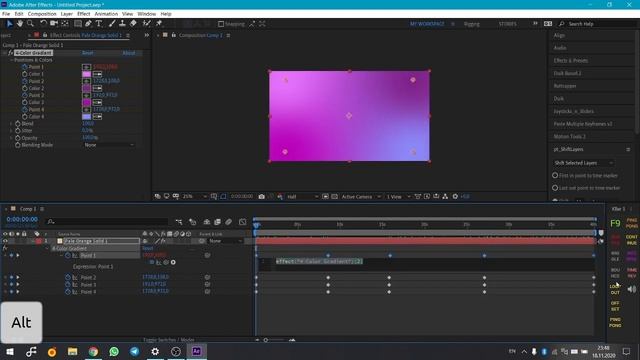Open the Align panel
640x360 pixels.
tap(559, 35)
